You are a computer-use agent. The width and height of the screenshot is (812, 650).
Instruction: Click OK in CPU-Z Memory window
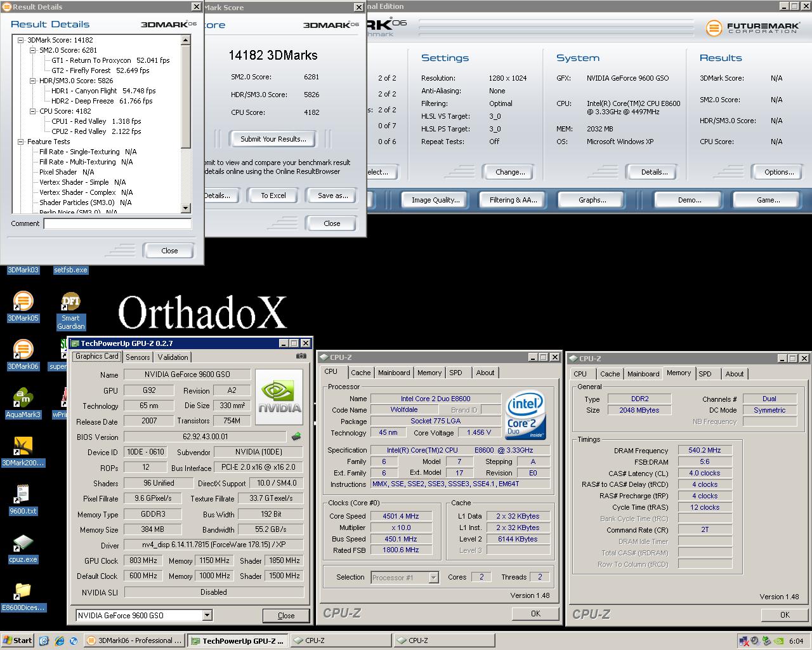click(785, 614)
